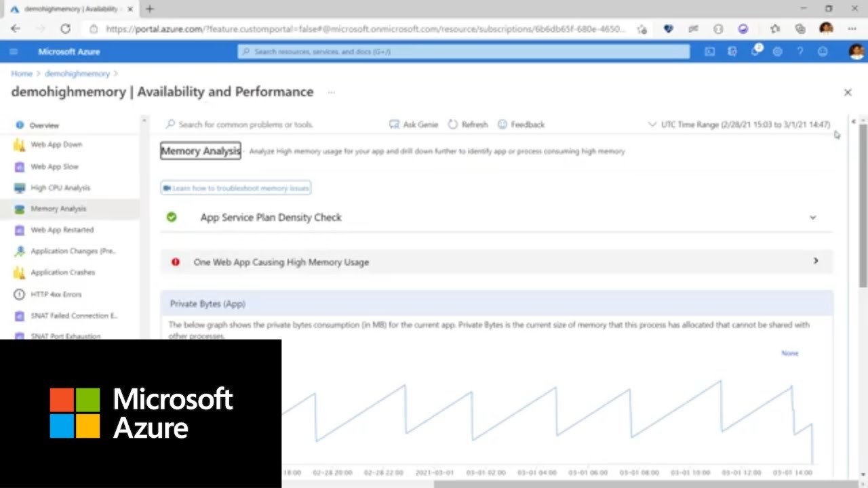Click the HTTP 4xx Errors icon
This screenshot has height=488, width=868.
(20, 294)
